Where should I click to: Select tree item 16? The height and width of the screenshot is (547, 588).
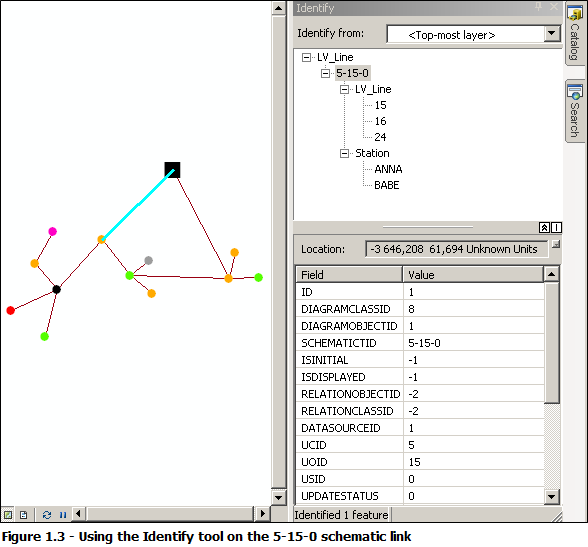point(380,121)
